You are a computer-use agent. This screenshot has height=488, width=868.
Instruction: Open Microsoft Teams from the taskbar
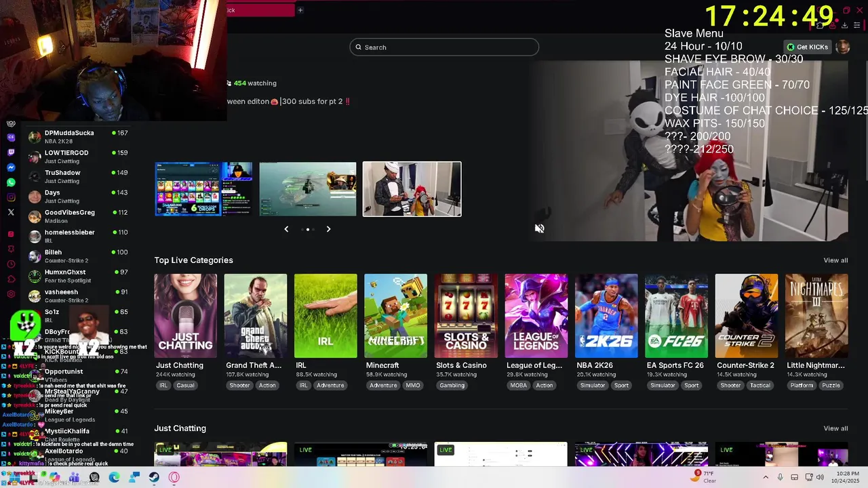(74, 477)
